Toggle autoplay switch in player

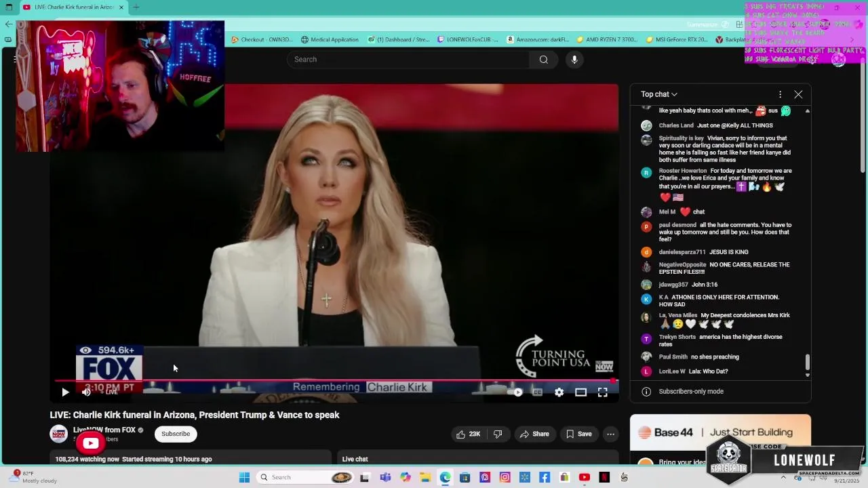click(515, 392)
